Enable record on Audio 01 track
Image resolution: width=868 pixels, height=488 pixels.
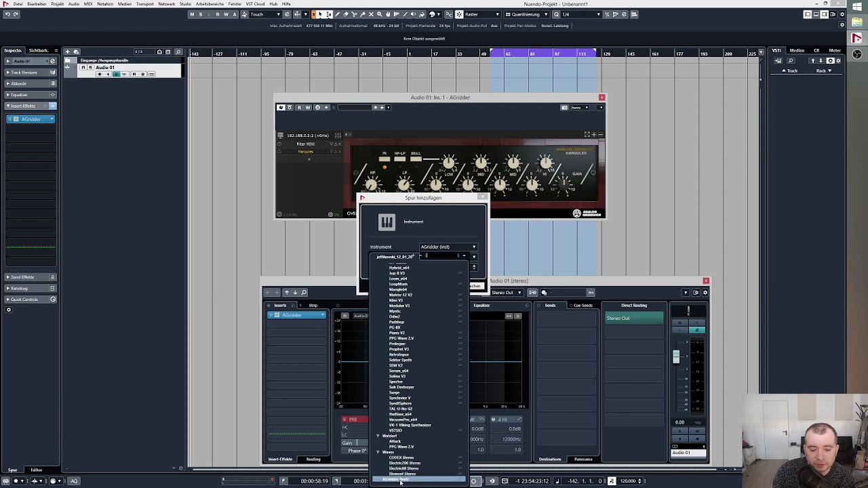[100, 74]
